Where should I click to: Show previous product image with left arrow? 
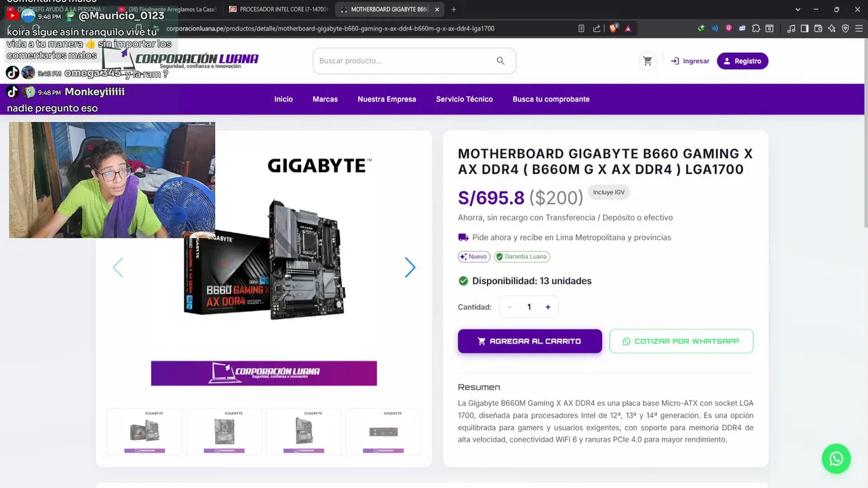[118, 268]
